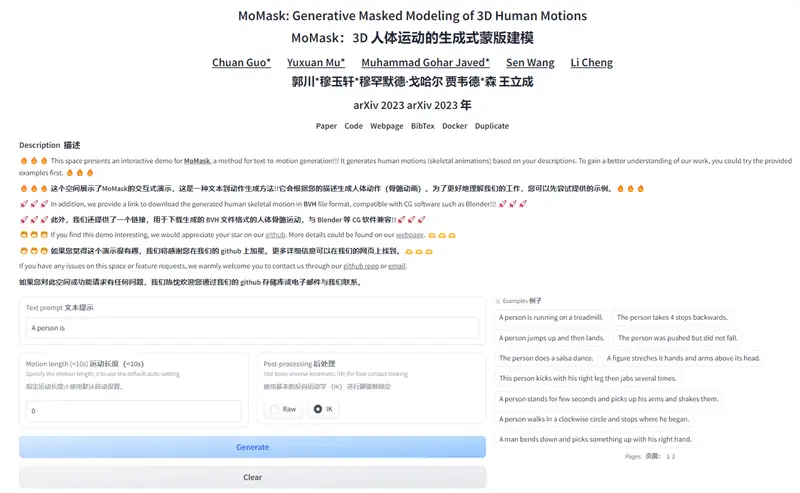The height and width of the screenshot is (493, 800).
Task: Go to examples page 2
Action: pyautogui.click(x=673, y=456)
